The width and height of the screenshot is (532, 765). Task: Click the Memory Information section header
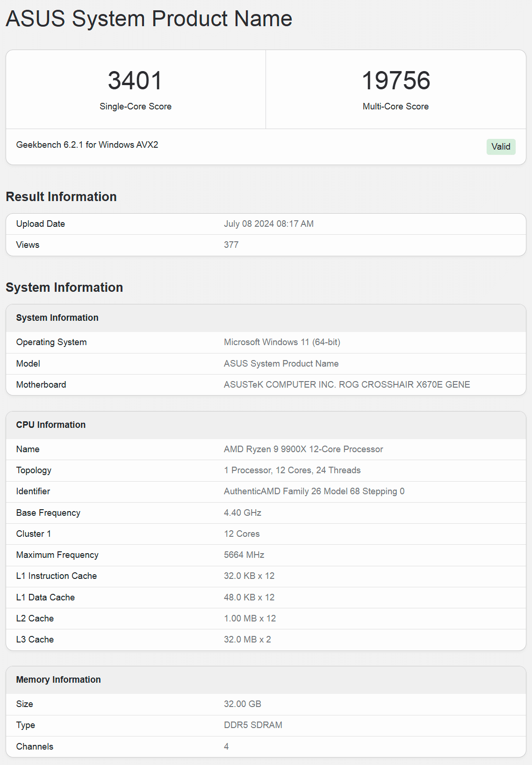point(58,680)
